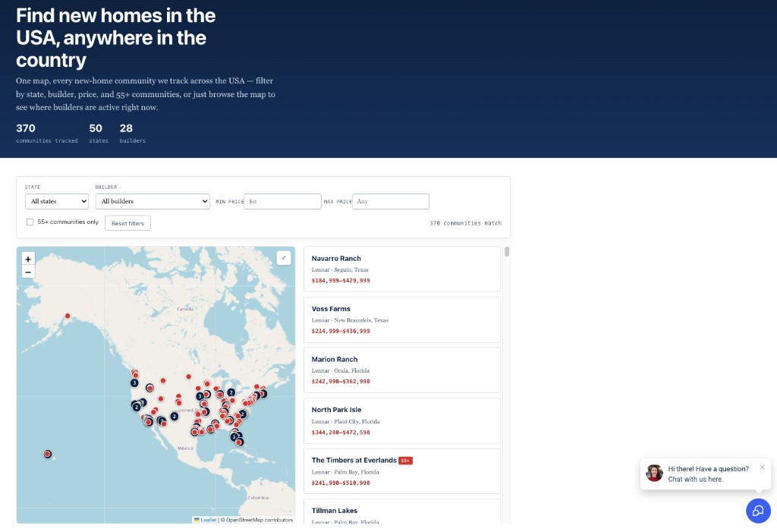Viewport: 777px width, 532px height.
Task: Open the North Park Isle listing
Action: (x=402, y=421)
